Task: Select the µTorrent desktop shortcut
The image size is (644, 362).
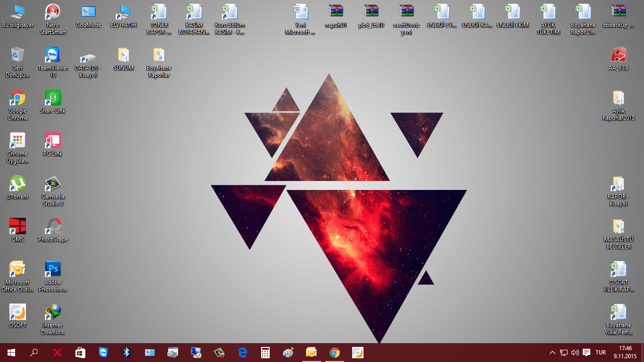Action: (17, 189)
